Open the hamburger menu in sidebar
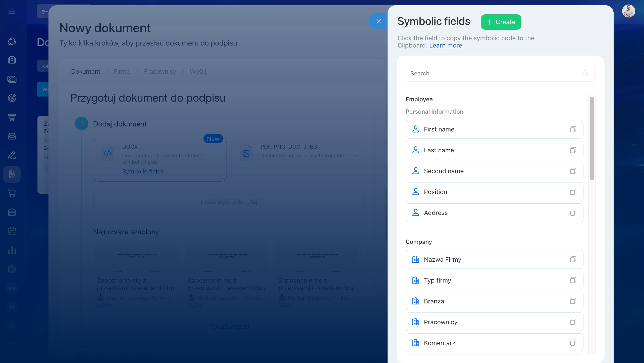Screen dimensions: 644x363 point(12,11)
